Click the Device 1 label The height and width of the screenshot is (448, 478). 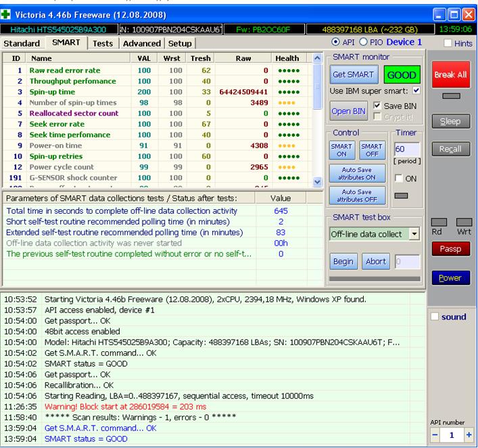[404, 42]
